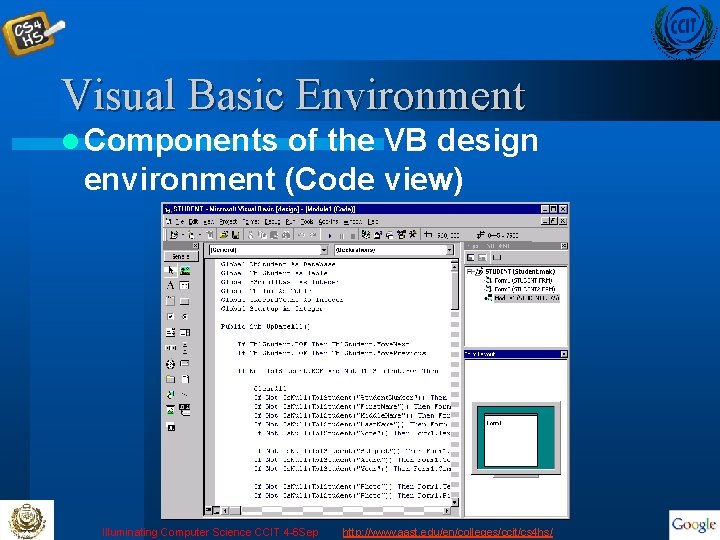Click the Start (run) toolbar button
This screenshot has width=720, height=540.
[330, 236]
